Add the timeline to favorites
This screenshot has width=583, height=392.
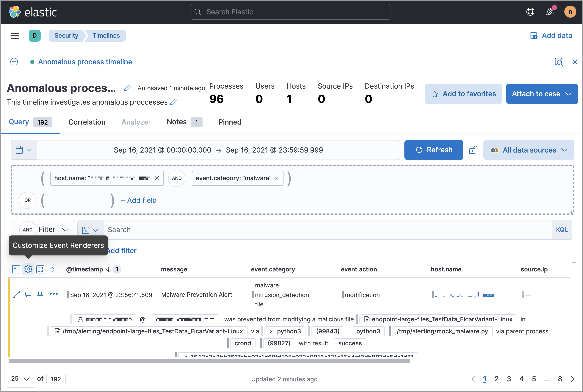point(463,94)
